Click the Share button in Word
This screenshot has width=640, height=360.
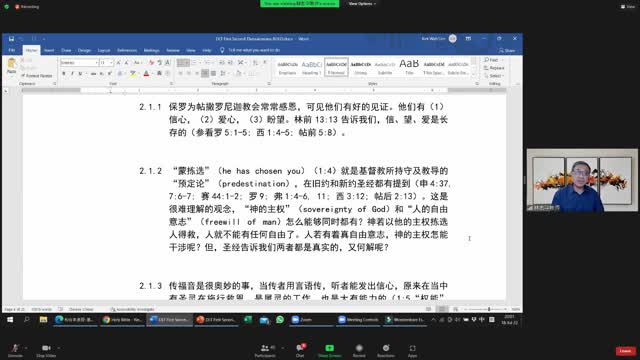coord(507,51)
